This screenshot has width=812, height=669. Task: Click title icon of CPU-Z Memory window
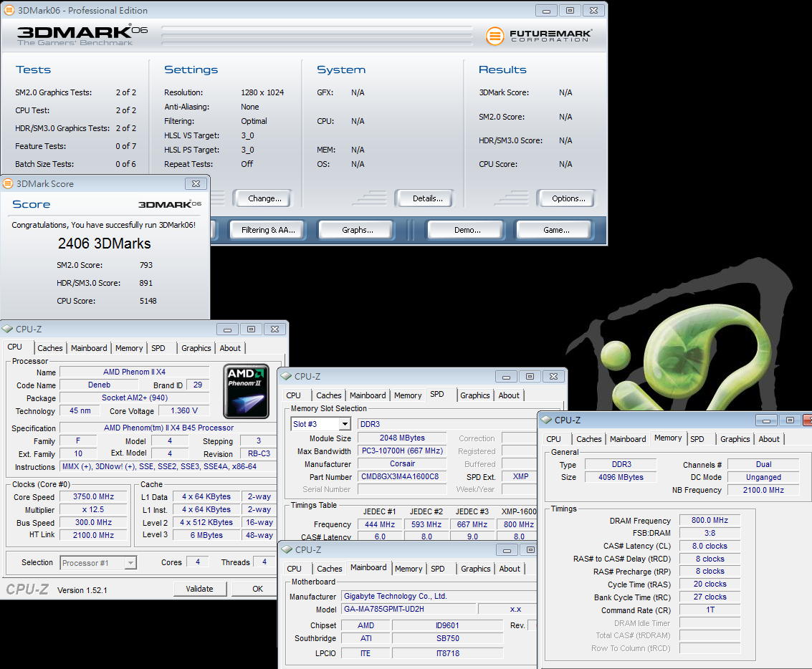pyautogui.click(x=546, y=420)
